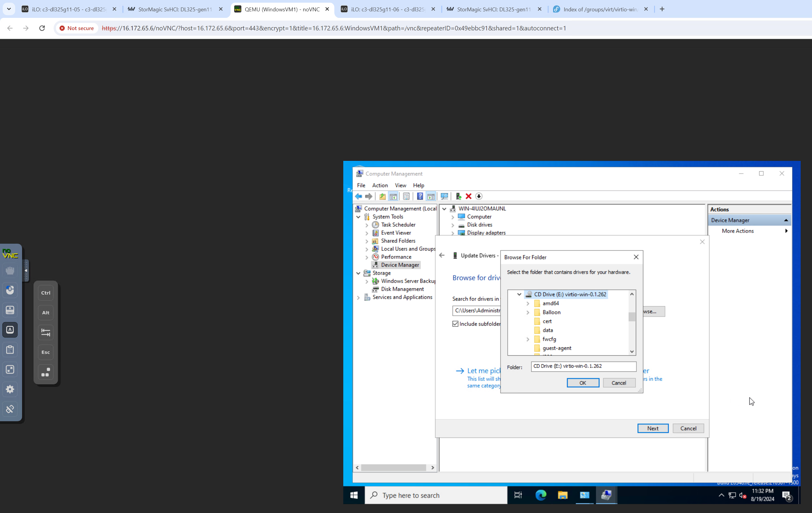
Task: Expand the Event Viewer node
Action: click(367, 233)
